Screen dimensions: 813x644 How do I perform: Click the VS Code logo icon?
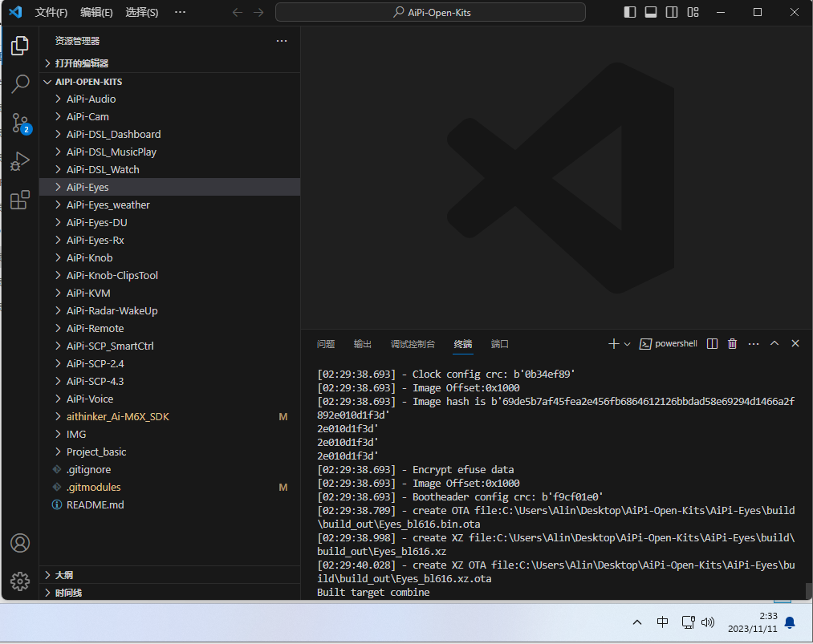[15, 12]
